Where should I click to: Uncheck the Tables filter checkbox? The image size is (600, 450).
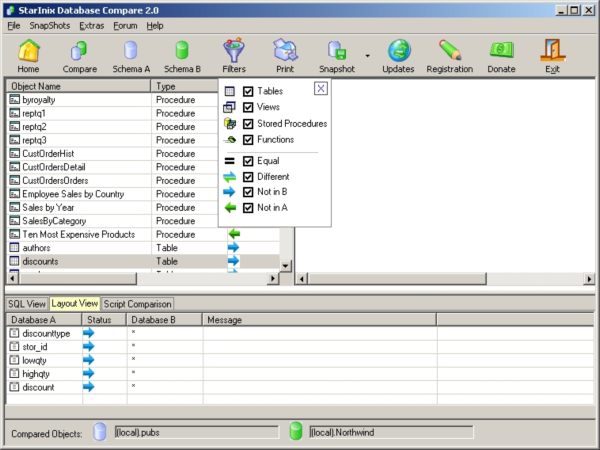coord(248,91)
